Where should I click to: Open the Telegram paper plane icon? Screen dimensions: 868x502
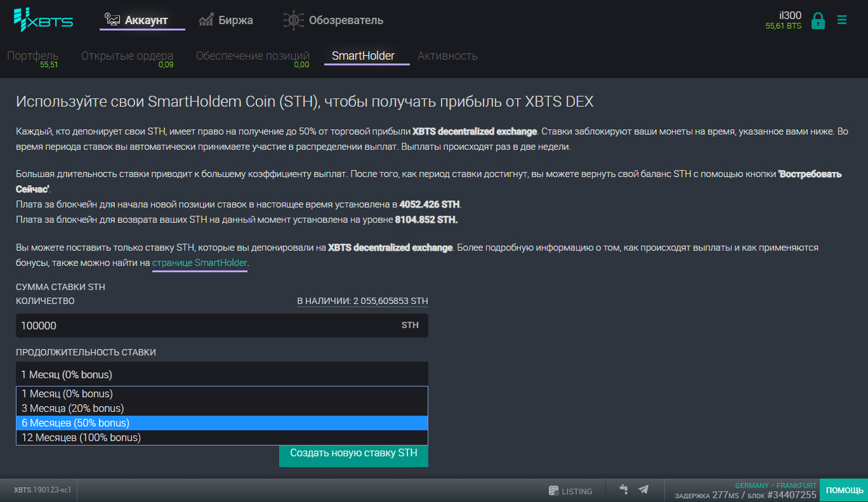643,489
